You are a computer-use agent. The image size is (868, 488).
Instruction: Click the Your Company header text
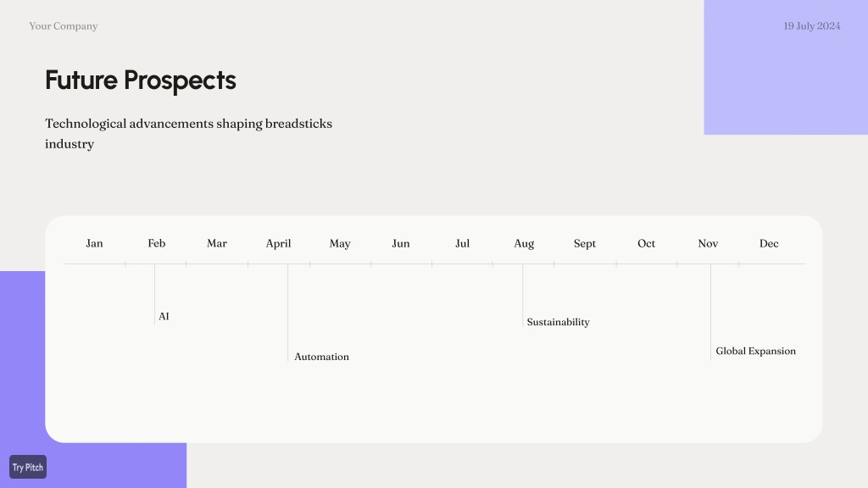[x=64, y=26]
